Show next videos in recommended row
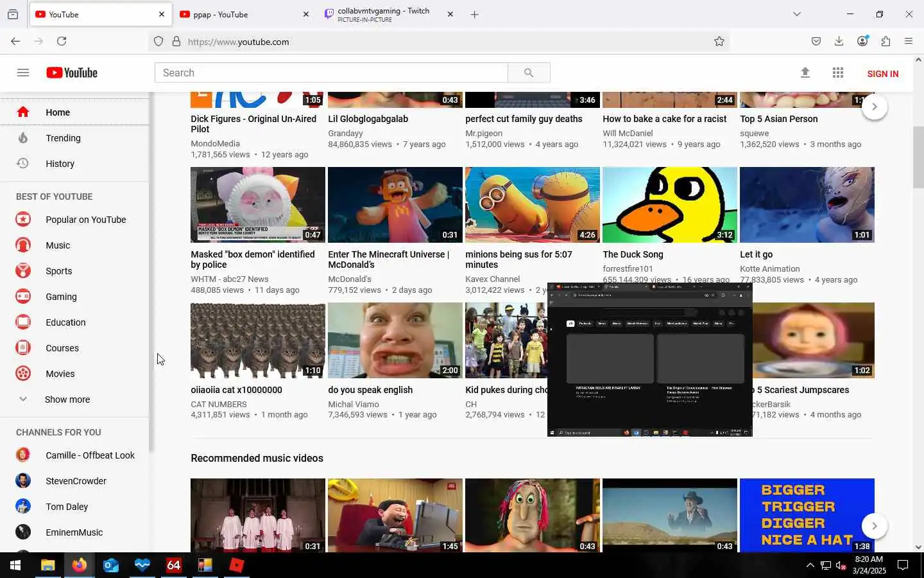924x578 pixels. pyautogui.click(x=874, y=107)
